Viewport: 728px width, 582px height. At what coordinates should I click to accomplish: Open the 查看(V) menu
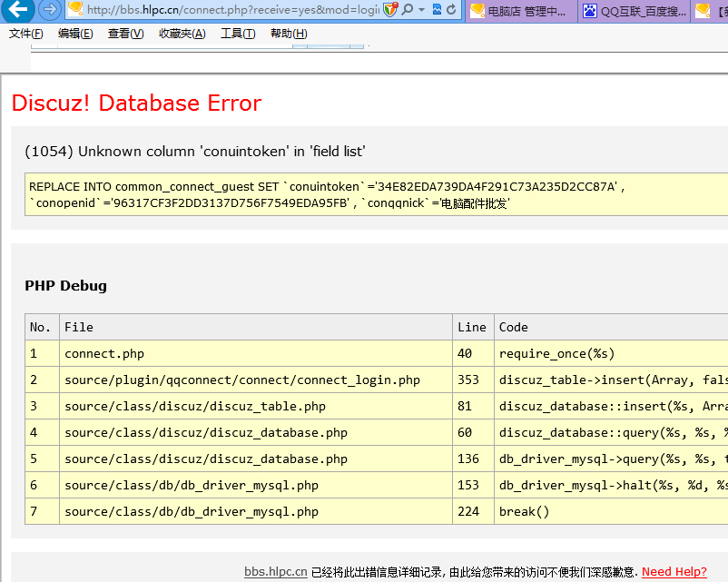click(x=126, y=34)
